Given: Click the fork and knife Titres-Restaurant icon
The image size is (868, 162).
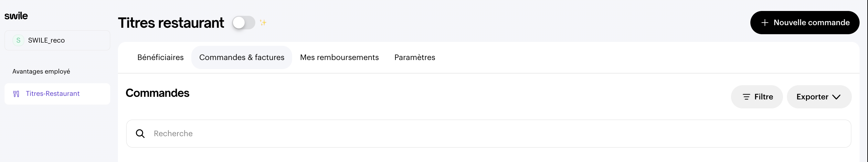Looking at the screenshot, I should 16,94.
